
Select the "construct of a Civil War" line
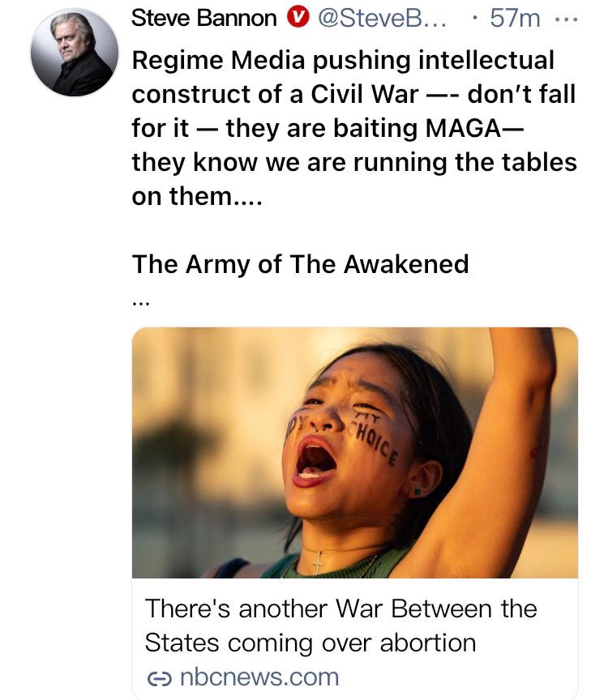276,94
